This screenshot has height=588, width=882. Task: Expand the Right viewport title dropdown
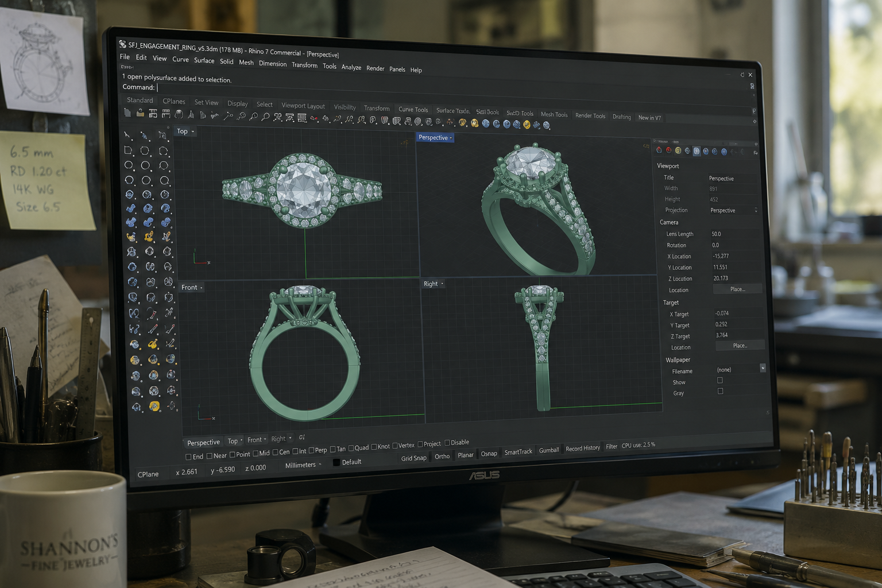pos(442,284)
